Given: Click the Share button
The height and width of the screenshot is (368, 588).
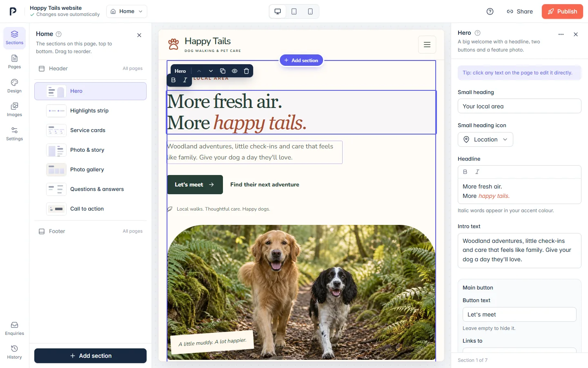Looking at the screenshot, I should click(520, 11).
